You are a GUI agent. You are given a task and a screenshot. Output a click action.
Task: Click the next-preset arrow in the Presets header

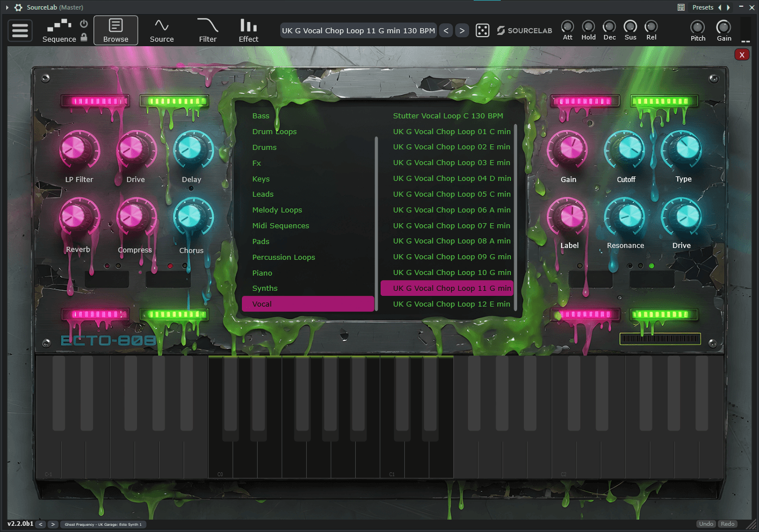point(728,7)
